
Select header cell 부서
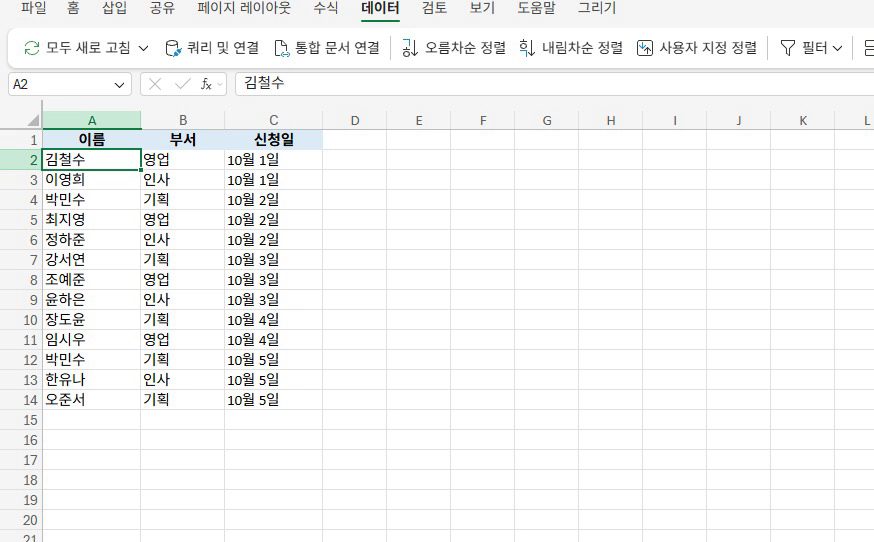(x=183, y=139)
